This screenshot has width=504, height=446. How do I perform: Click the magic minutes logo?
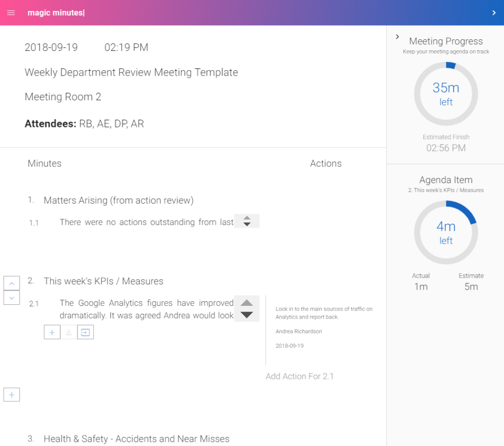pos(56,13)
